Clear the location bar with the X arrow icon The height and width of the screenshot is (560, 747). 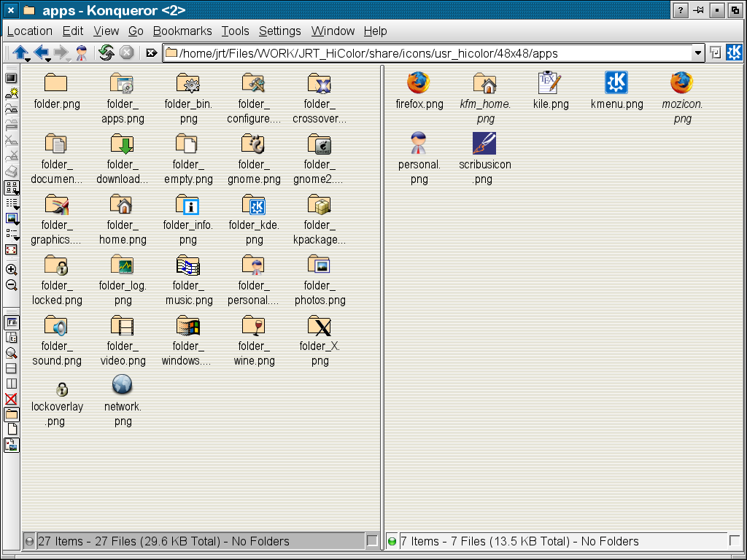[151, 52]
